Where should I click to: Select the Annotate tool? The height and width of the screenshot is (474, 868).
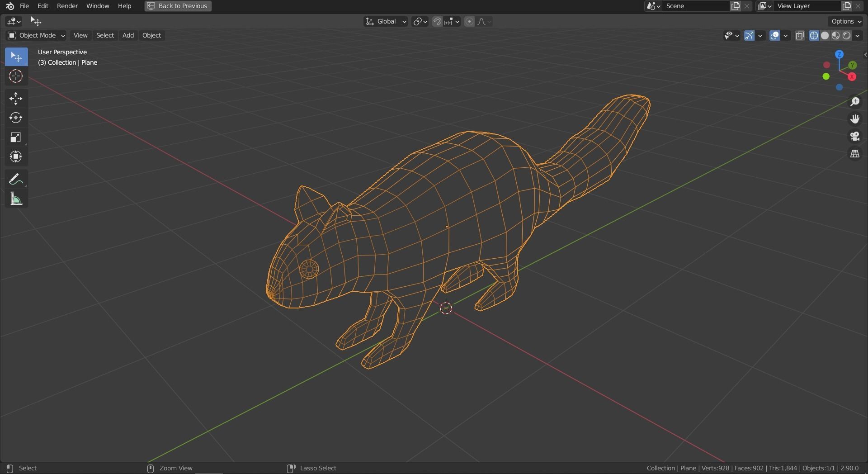[16, 180]
